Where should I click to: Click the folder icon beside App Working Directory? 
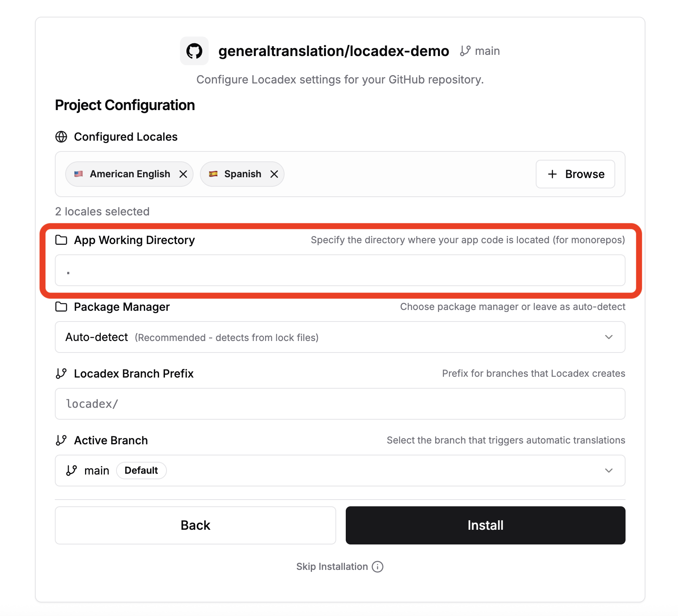(x=60, y=240)
